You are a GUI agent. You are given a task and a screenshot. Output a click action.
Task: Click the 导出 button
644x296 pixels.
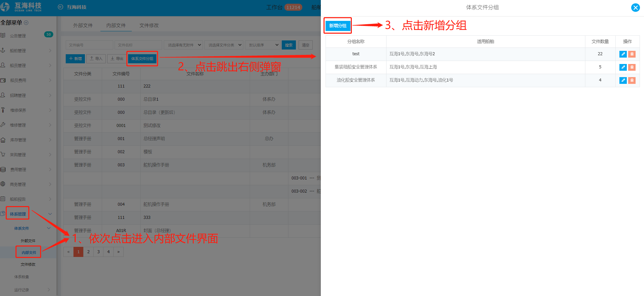click(117, 59)
